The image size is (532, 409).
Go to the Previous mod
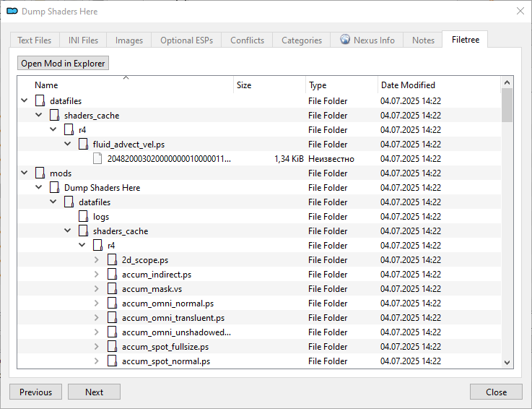[x=35, y=392]
